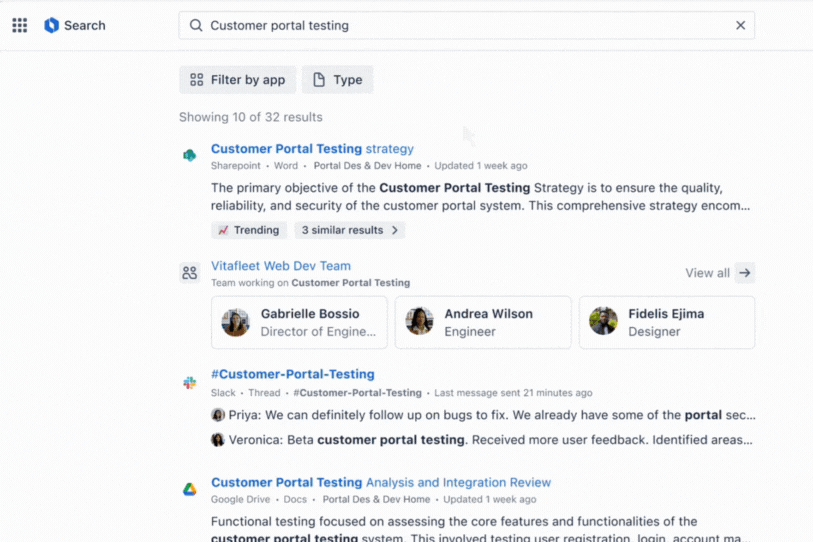Open the Filter by app dropdown

click(x=237, y=80)
